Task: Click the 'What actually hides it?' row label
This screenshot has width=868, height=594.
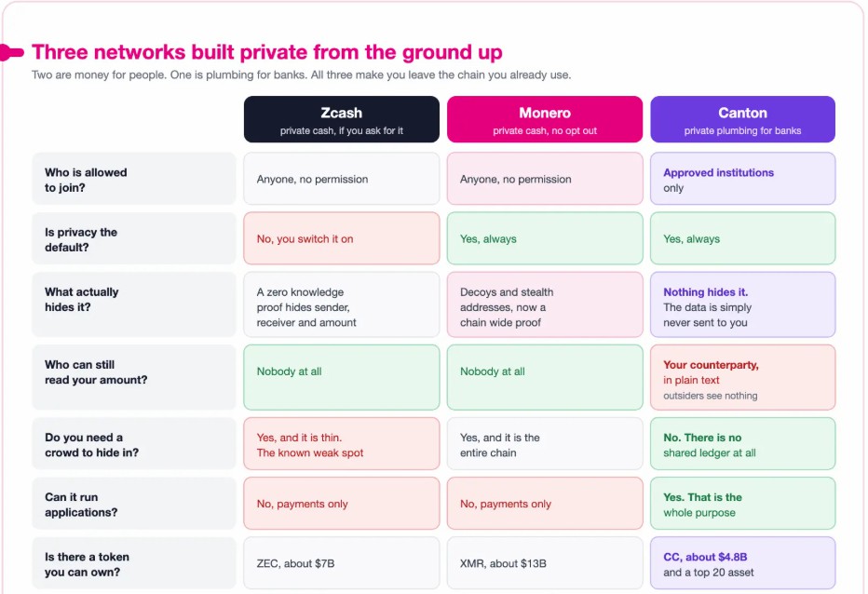Action: tap(134, 304)
